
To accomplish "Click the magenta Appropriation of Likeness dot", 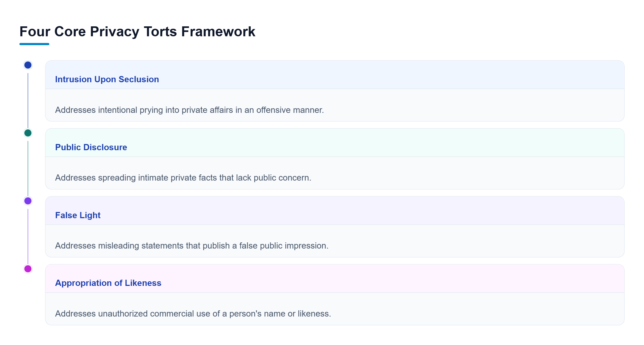I will point(28,269).
